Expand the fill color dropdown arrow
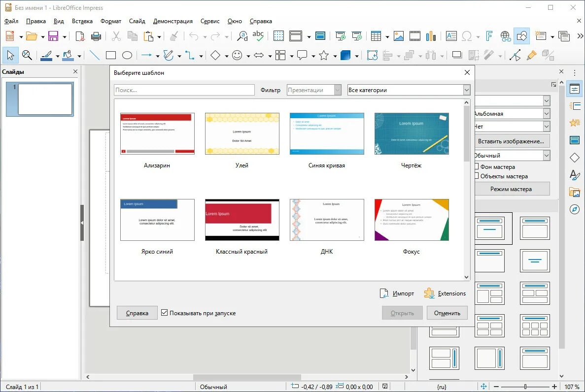This screenshot has height=392, width=585. click(79, 56)
